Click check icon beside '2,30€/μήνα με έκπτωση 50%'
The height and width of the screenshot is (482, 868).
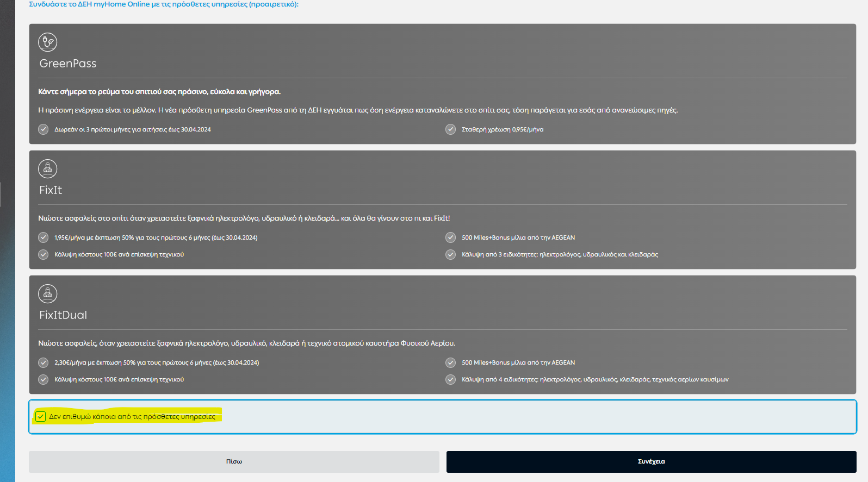(44, 362)
